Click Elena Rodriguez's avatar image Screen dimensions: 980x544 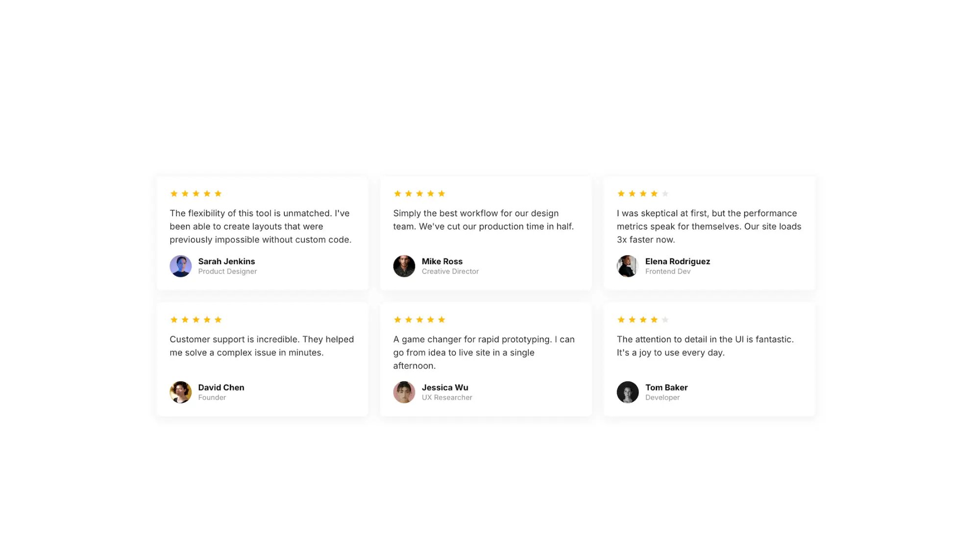pos(627,266)
